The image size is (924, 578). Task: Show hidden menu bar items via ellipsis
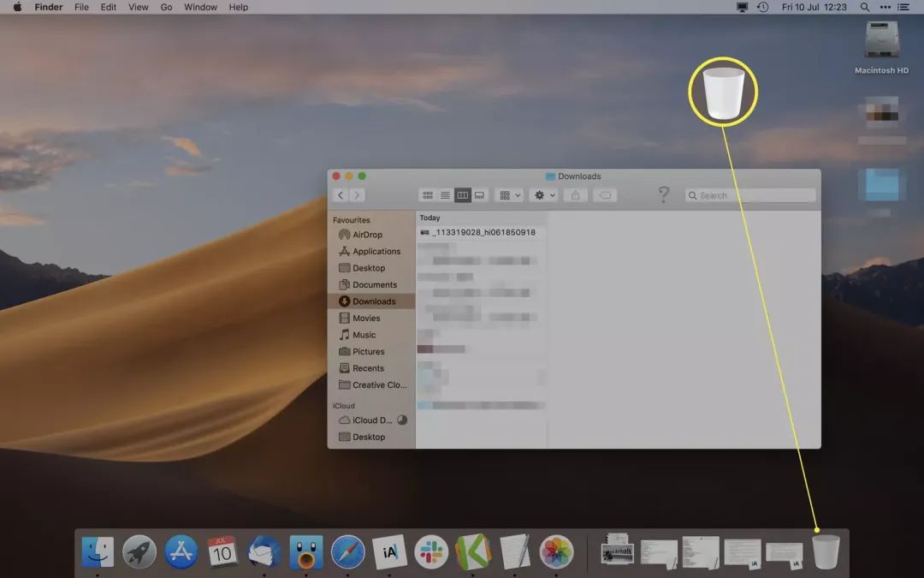coord(885,7)
